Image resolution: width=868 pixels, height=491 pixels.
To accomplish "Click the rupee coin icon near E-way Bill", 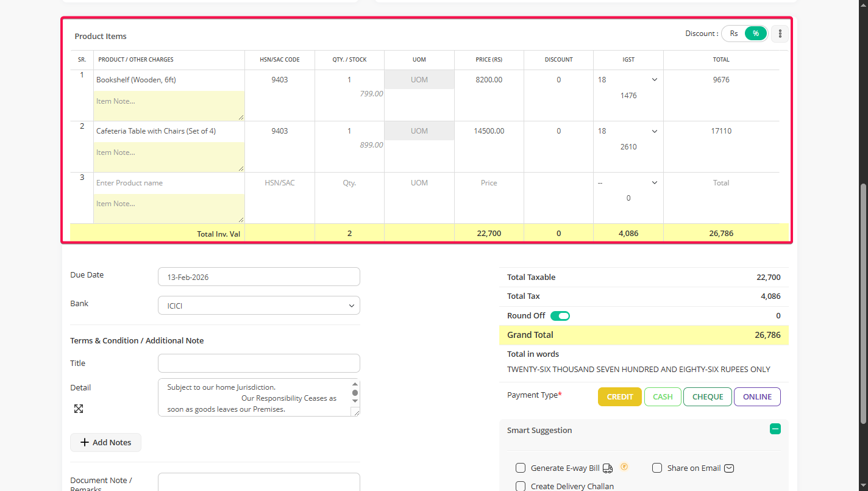I will pos(624,467).
